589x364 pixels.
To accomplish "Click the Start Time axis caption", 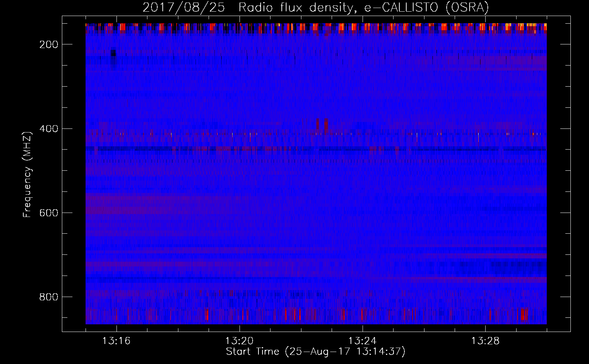I will pos(316,352).
